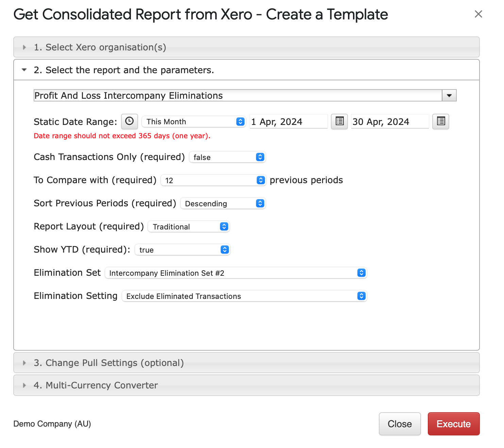Open the Elimination Set dropdown

[x=236, y=273]
